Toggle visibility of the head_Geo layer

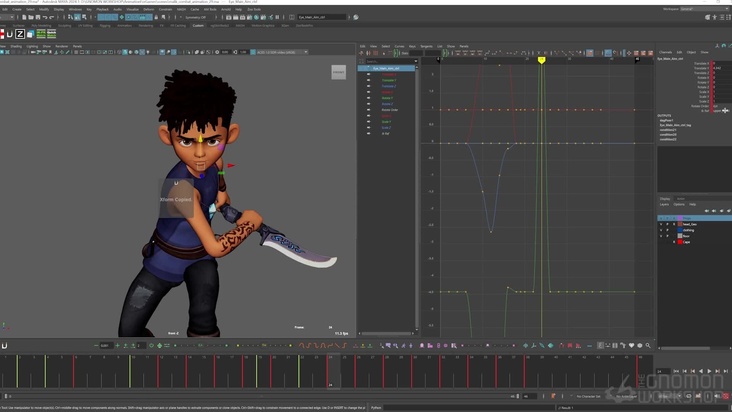(661, 223)
